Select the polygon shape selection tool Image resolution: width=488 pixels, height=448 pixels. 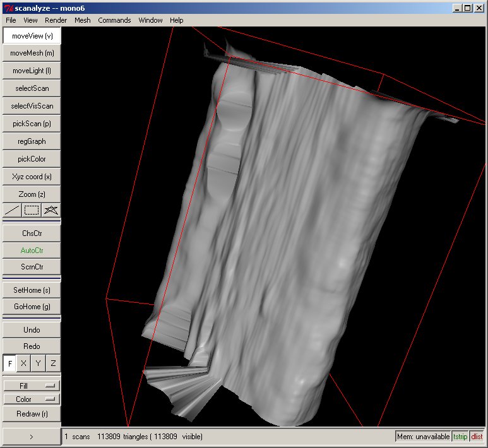(51, 210)
